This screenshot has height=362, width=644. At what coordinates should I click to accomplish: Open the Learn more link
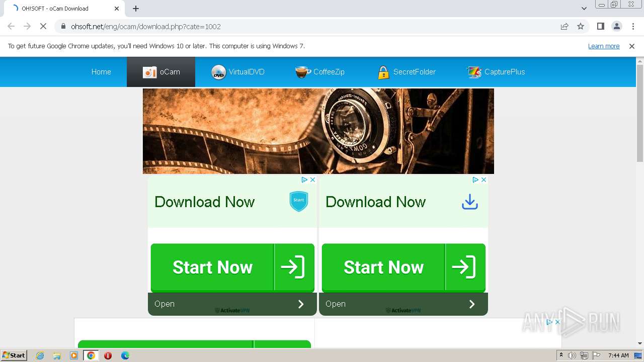(604, 46)
